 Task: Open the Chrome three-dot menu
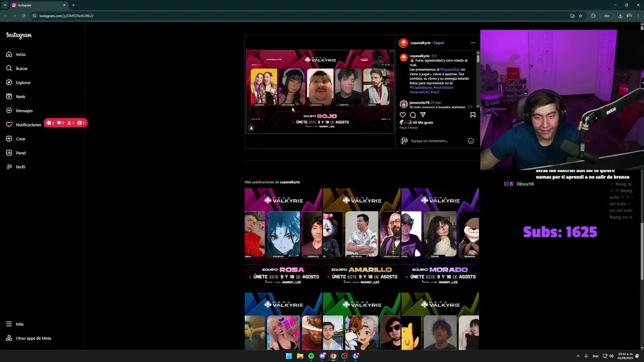tap(639, 16)
